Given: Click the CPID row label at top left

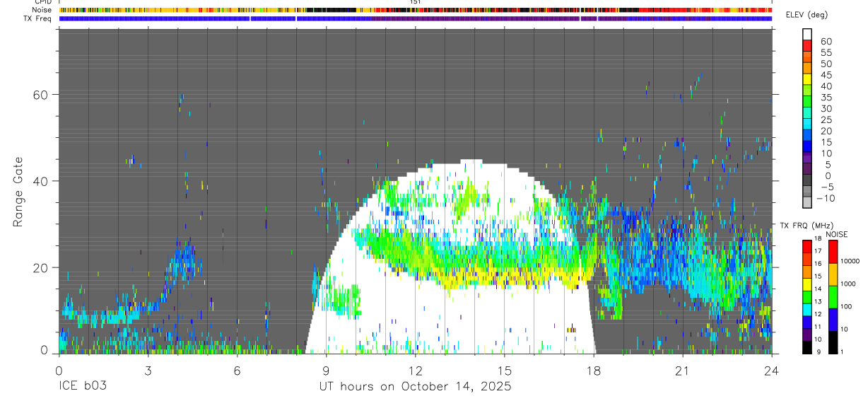Looking at the screenshot, I should [44, 2].
